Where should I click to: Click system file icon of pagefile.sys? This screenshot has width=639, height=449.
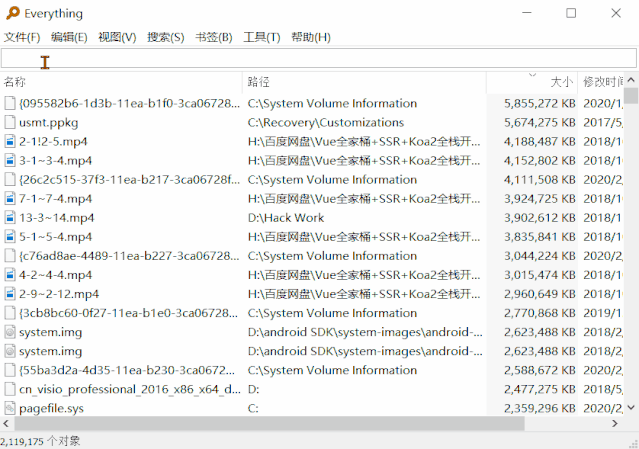point(10,408)
